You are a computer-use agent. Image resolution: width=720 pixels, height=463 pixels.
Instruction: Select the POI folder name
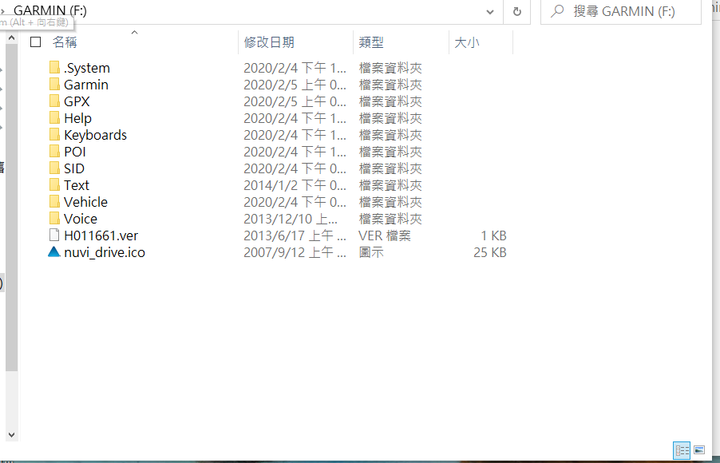(75, 152)
